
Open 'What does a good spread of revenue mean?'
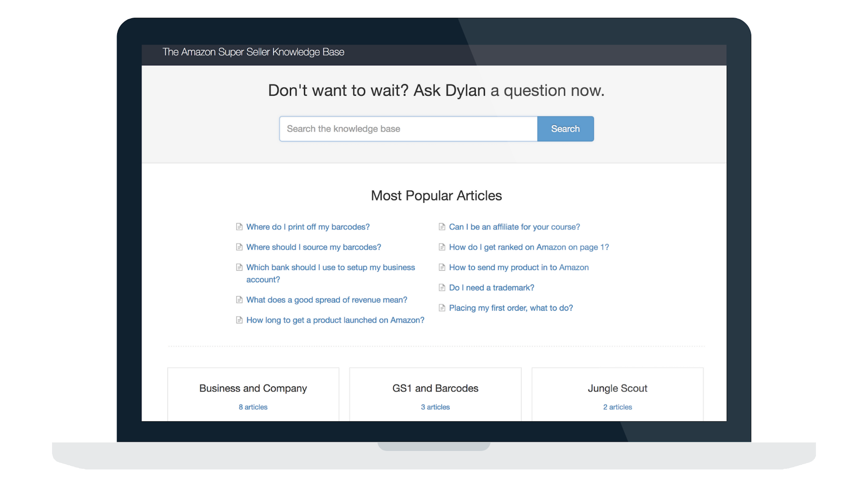tap(326, 300)
